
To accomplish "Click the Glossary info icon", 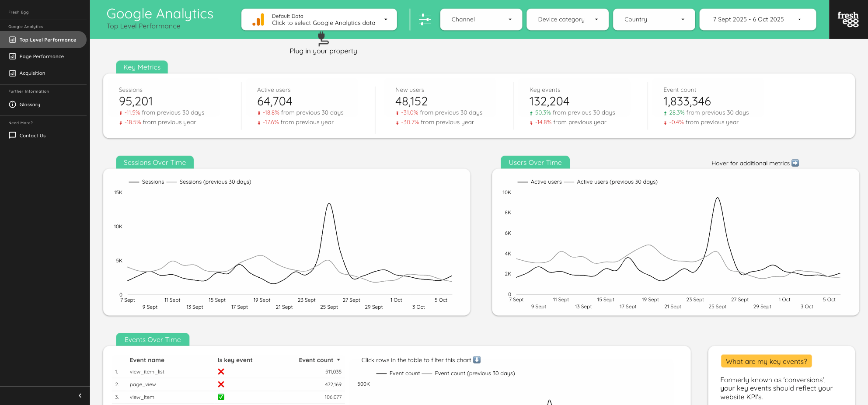I will tap(13, 105).
